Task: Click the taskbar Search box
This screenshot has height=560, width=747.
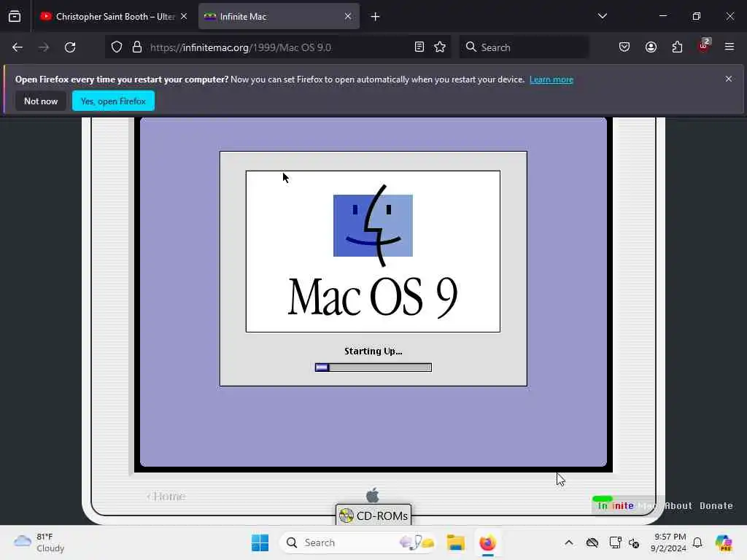Action: (x=358, y=542)
